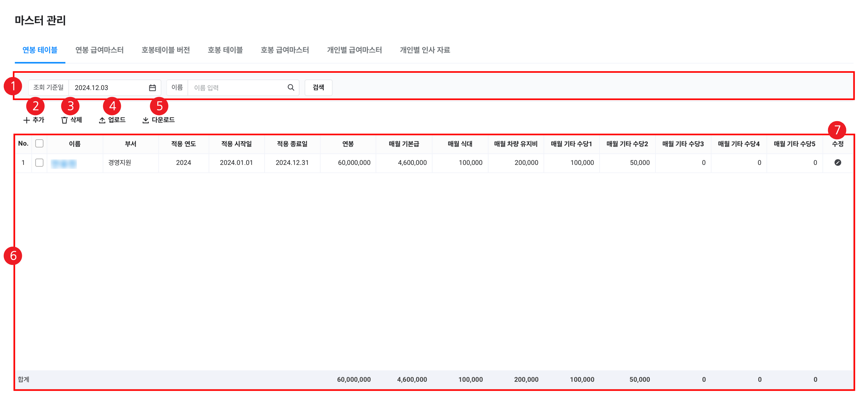
Task: Open the calendar date picker icon
Action: tap(152, 88)
